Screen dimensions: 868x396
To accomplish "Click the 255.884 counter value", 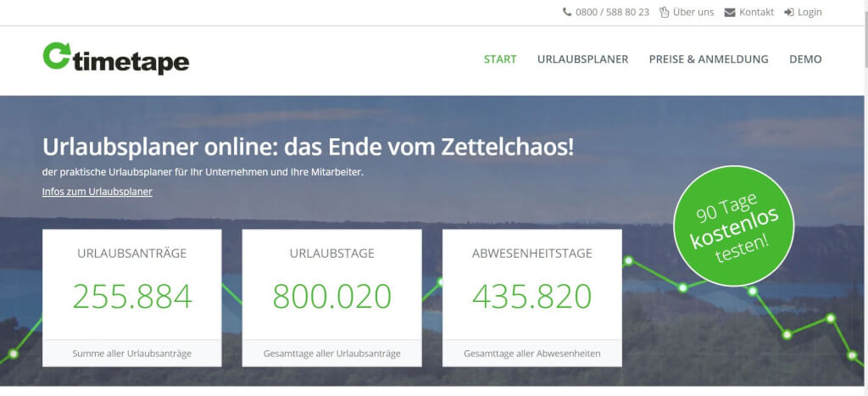I will [x=132, y=296].
